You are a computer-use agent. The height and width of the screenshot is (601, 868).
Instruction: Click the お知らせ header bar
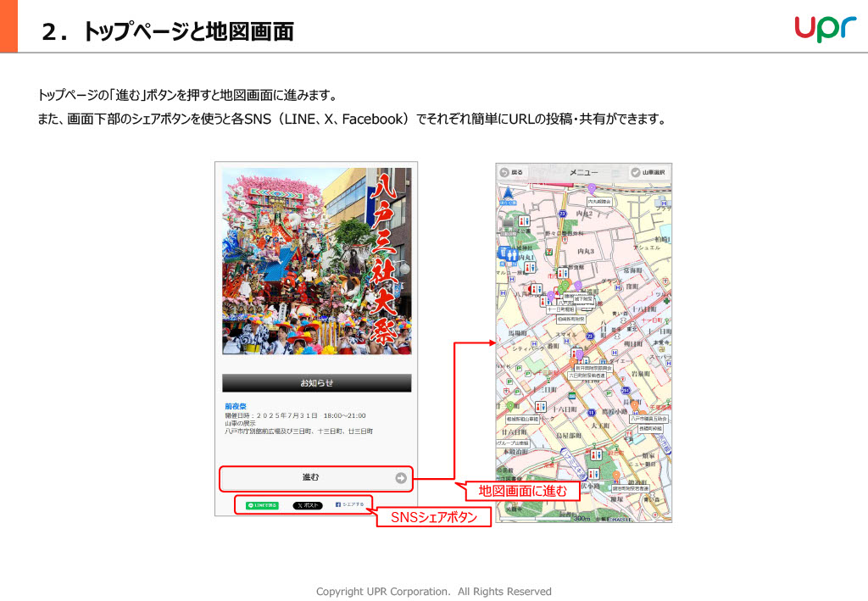pyautogui.click(x=316, y=383)
